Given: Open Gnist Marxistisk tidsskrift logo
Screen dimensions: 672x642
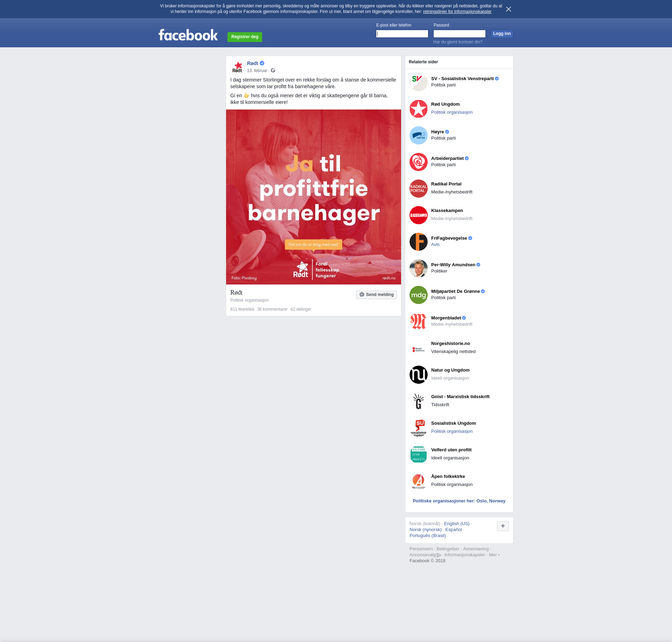Looking at the screenshot, I should [419, 401].
